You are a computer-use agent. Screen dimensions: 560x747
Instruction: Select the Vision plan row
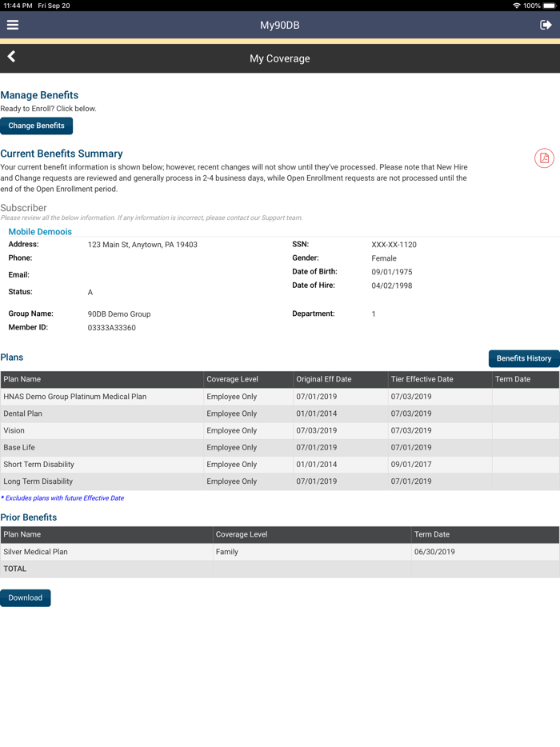(280, 430)
